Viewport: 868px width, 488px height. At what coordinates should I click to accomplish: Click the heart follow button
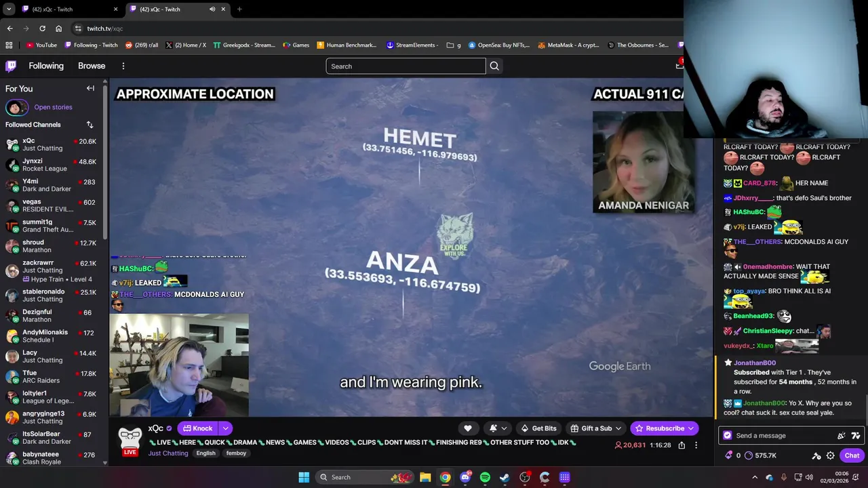(x=467, y=428)
